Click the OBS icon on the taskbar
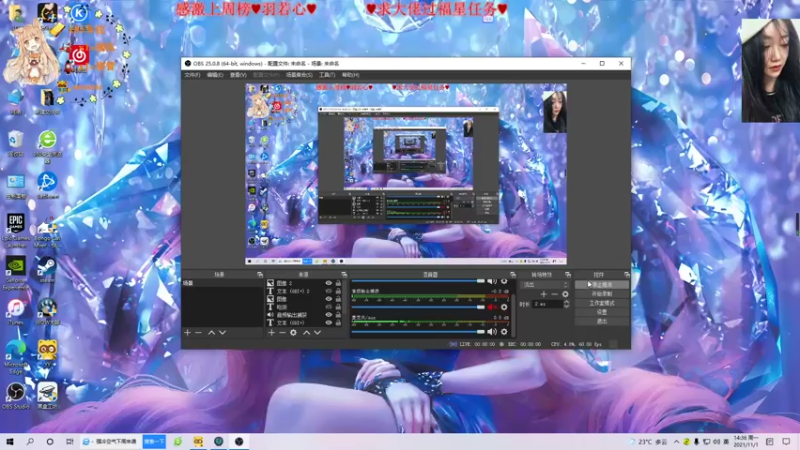Image resolution: width=800 pixels, height=450 pixels. click(x=239, y=441)
